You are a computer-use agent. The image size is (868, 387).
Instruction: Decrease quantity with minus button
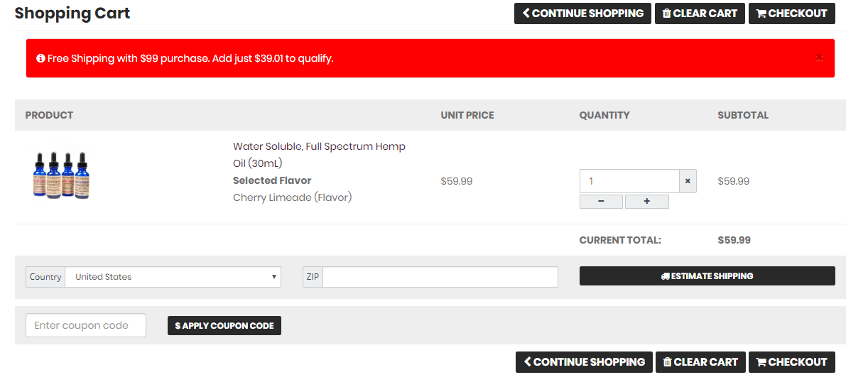(601, 202)
